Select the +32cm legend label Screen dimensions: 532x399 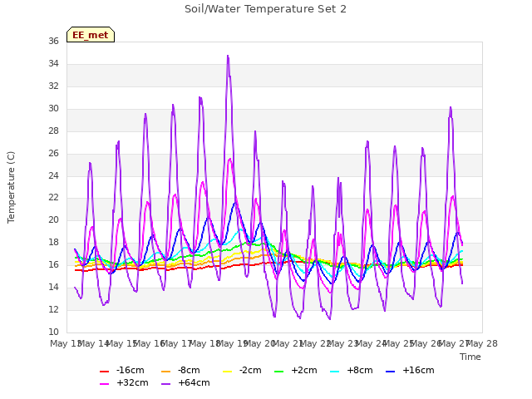[x=132, y=382]
